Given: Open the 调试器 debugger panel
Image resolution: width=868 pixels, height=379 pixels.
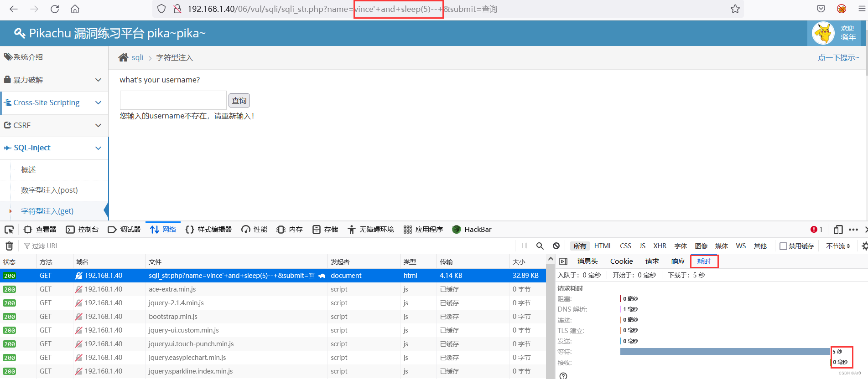Looking at the screenshot, I should (x=124, y=230).
